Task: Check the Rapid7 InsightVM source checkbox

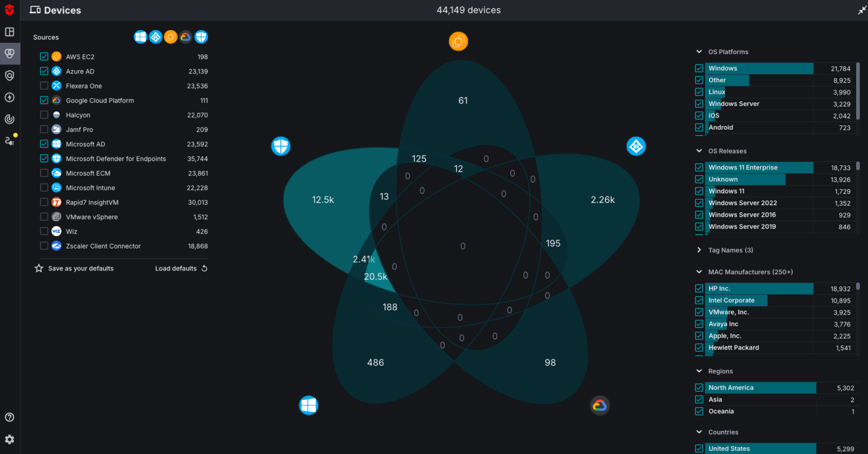Action: 44,202
